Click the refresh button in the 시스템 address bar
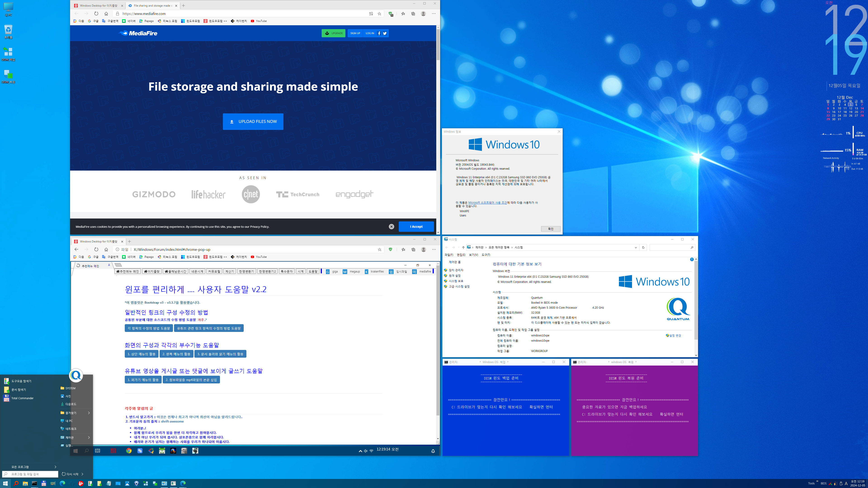This screenshot has height=488, width=868. 643,248
